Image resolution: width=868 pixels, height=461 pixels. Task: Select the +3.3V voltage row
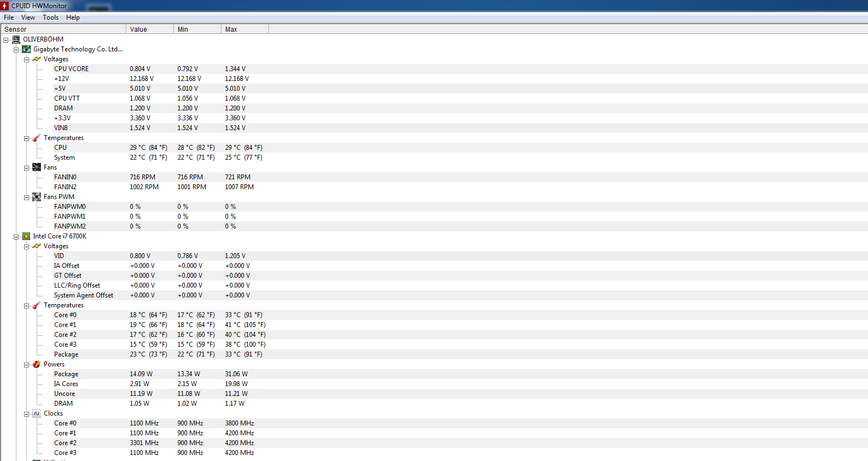[459, 118]
